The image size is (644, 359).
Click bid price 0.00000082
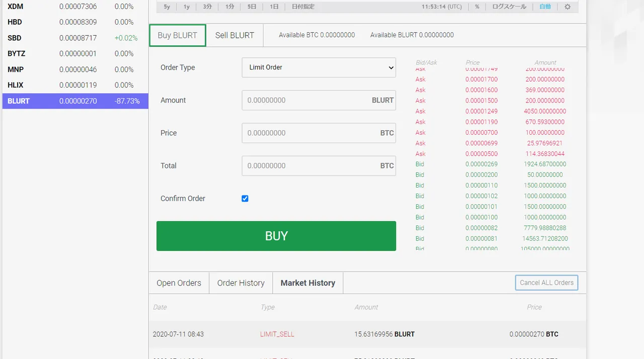[481, 228]
